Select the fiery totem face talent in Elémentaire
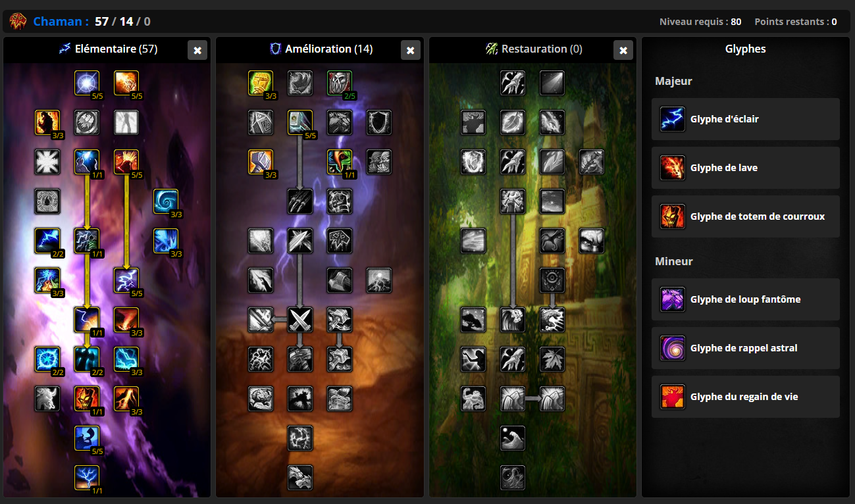The width and height of the screenshot is (855, 504). (87, 399)
